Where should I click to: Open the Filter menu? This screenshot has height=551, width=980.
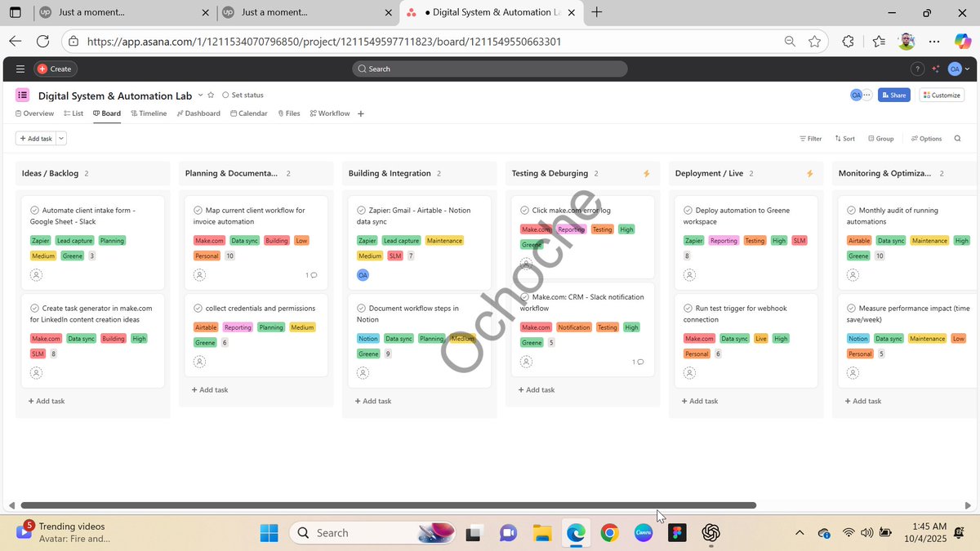tap(810, 139)
